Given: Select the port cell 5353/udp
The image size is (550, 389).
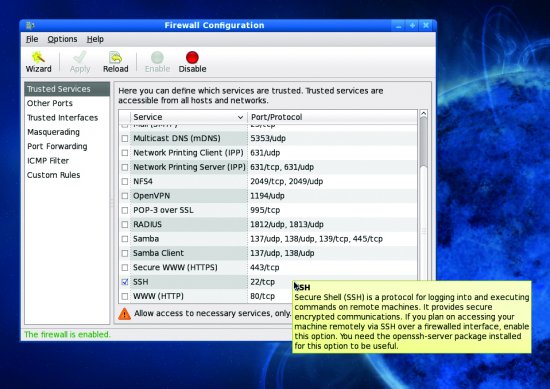Looking at the screenshot, I should click(268, 139).
